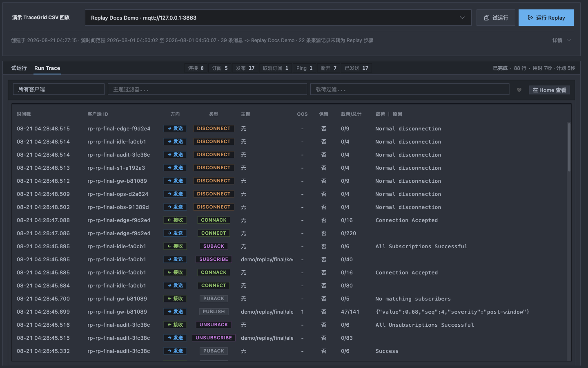Click the 类型 column header

tap(214, 114)
